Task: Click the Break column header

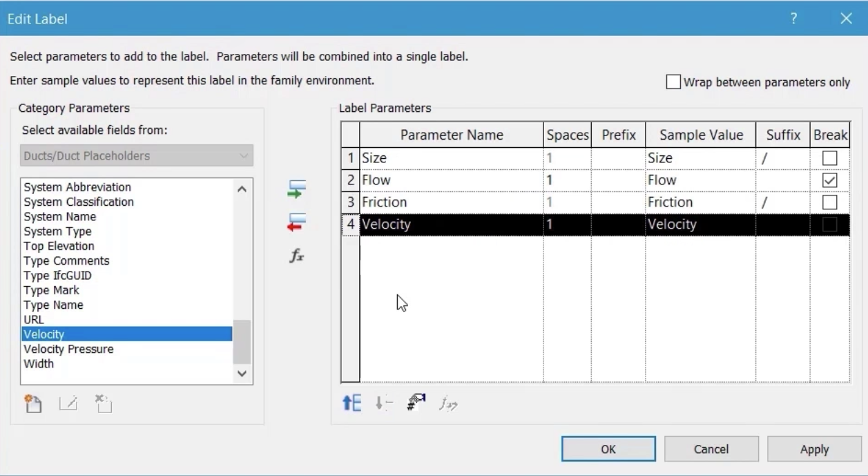Action: point(830,135)
